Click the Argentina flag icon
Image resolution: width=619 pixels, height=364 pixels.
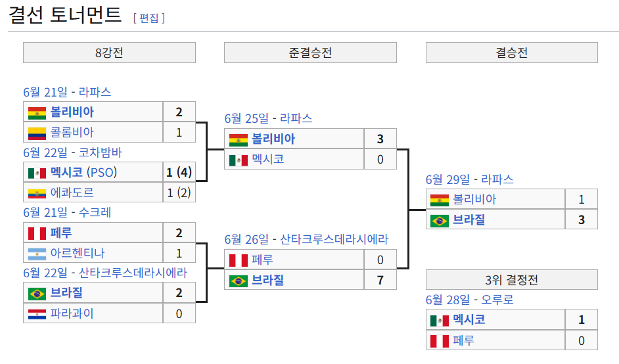click(x=37, y=254)
